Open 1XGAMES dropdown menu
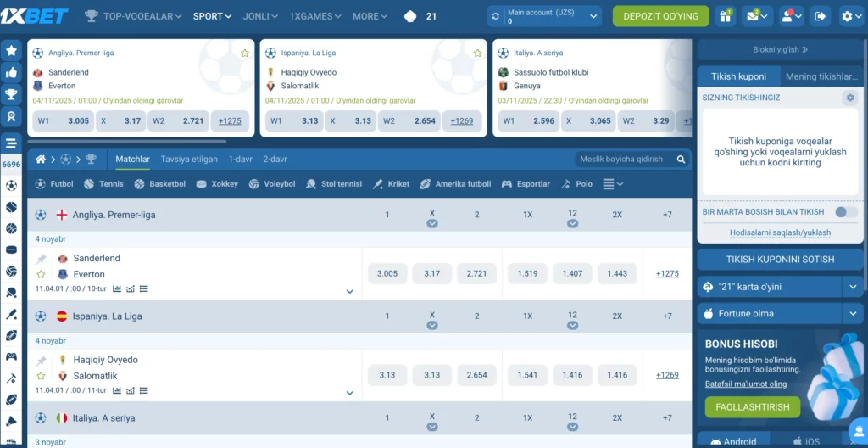Image resolution: width=868 pixels, height=448 pixels. [315, 16]
